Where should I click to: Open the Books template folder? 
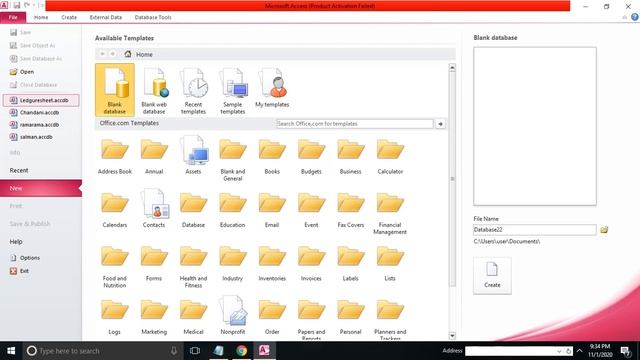click(272, 156)
